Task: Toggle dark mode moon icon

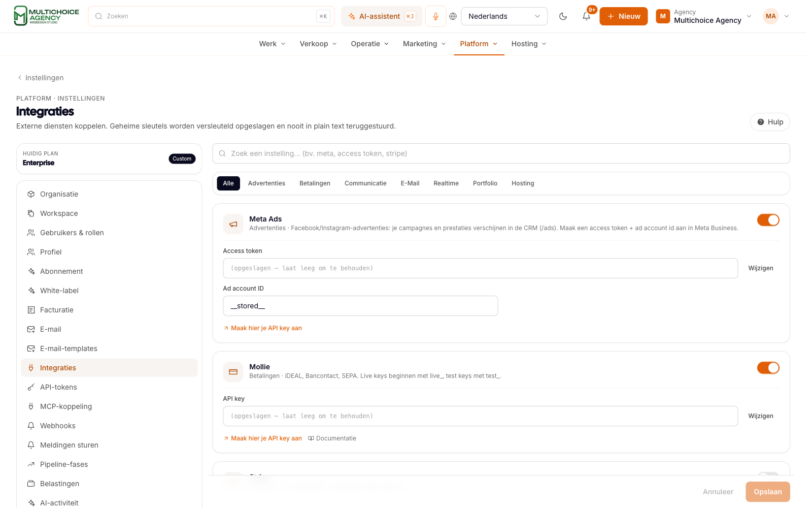Action: coord(563,16)
